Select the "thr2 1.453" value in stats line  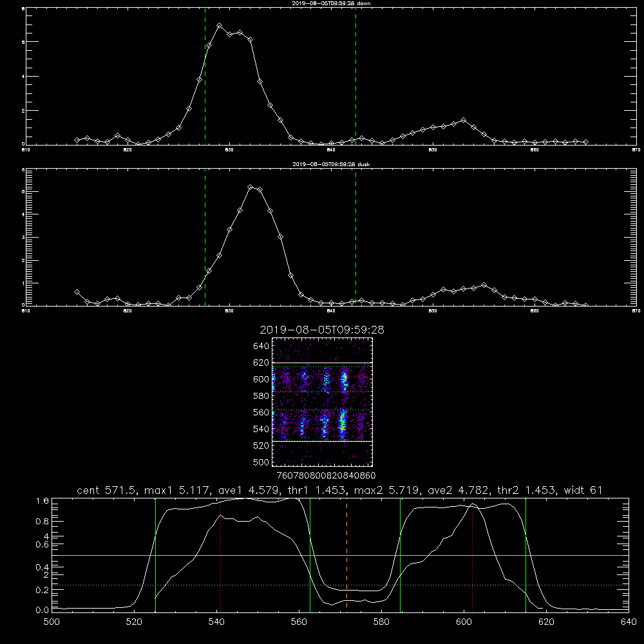526,490
